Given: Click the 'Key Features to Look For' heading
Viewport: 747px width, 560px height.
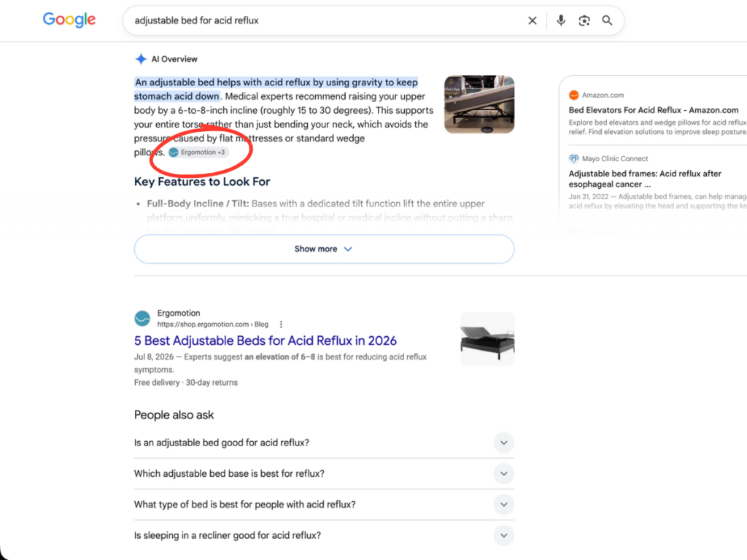Looking at the screenshot, I should click(202, 182).
